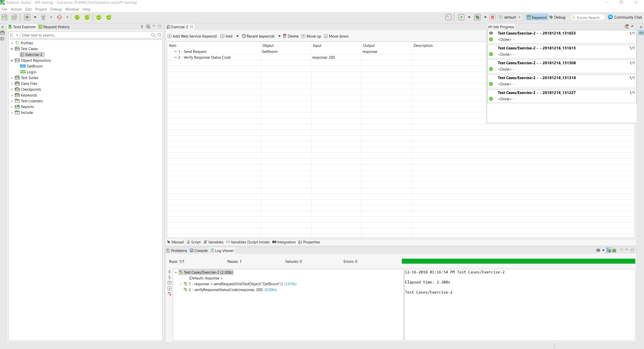
Task: Click the red Stop execution icon
Action: [x=493, y=17]
